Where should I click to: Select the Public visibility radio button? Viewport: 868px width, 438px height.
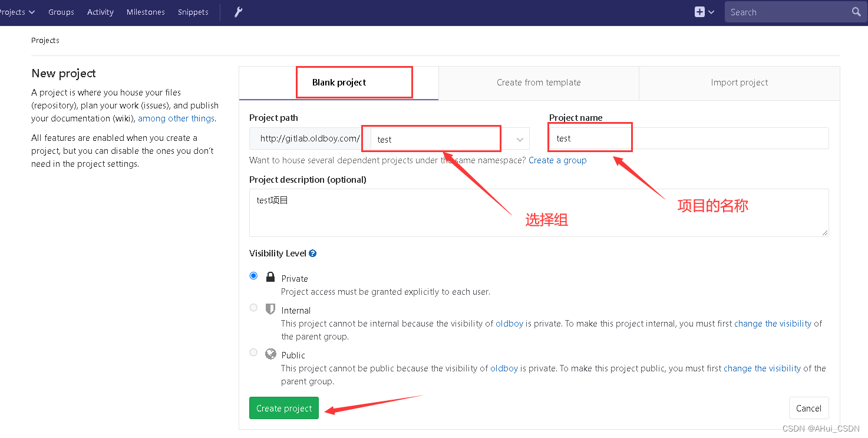coord(253,352)
